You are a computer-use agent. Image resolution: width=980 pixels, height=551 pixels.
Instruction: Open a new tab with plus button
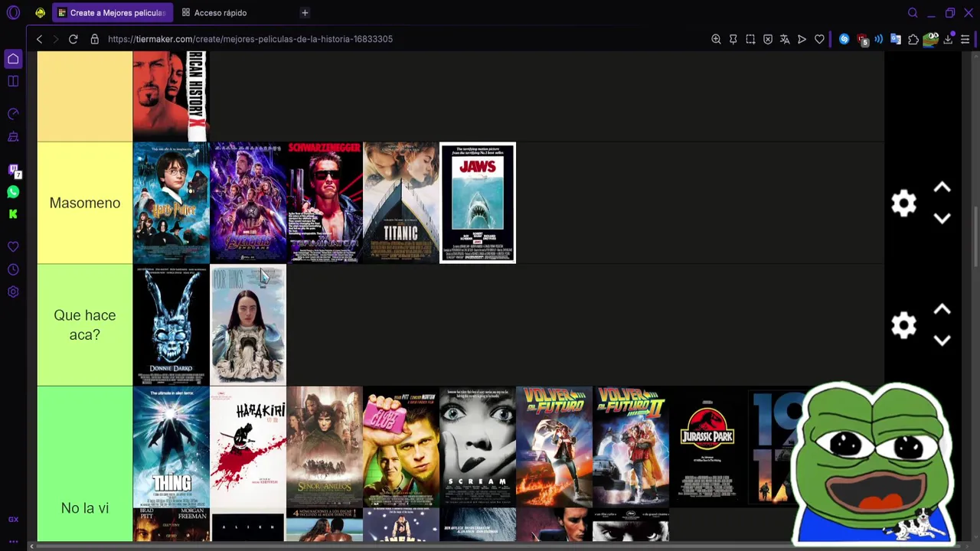[x=305, y=13]
